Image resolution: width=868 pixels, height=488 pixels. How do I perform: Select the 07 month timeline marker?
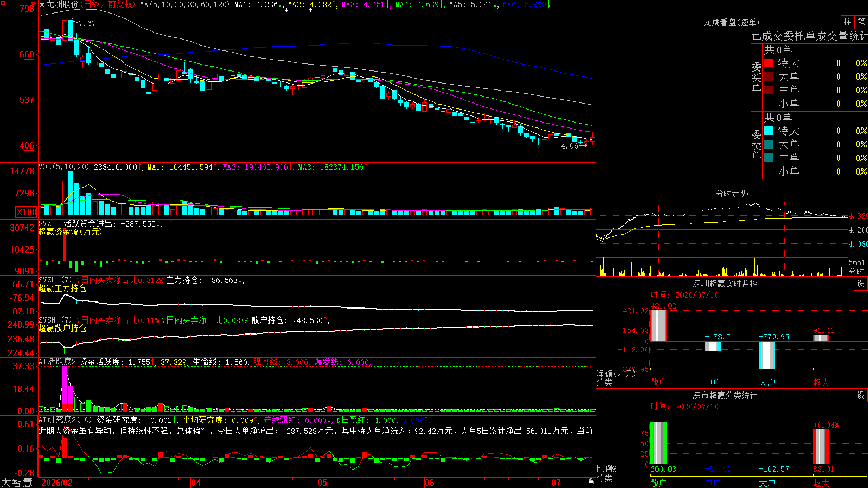[x=556, y=483]
